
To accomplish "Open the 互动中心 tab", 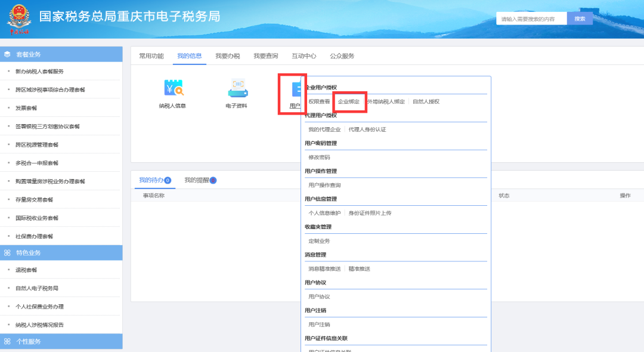I will pyautogui.click(x=304, y=56).
